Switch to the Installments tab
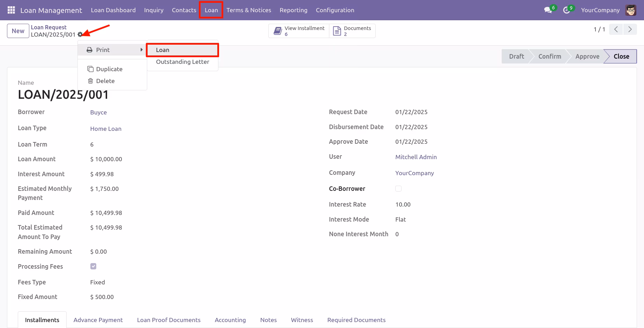The height and width of the screenshot is (328, 644). tap(42, 320)
